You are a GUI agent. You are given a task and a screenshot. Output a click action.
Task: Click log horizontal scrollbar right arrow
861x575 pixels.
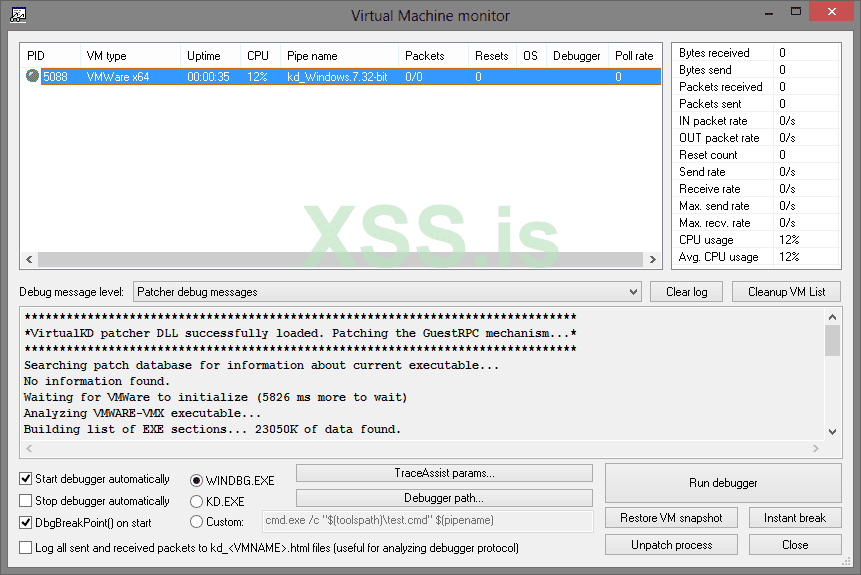[x=815, y=449]
